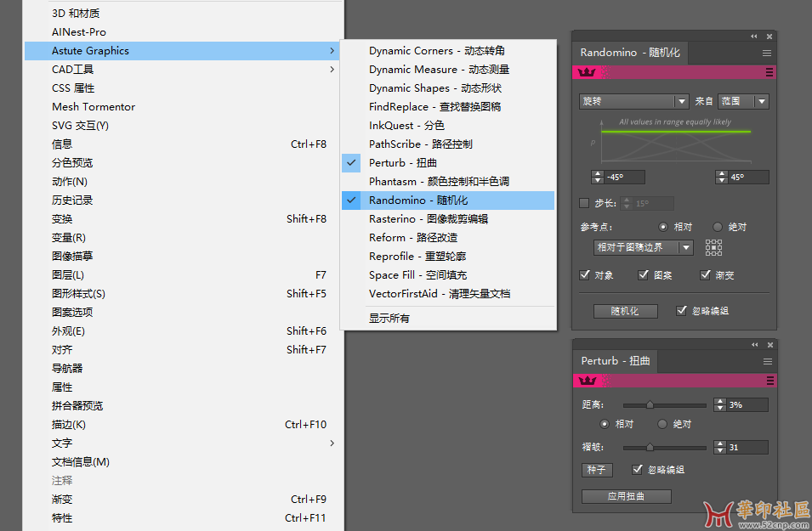Click the 距离 3% stepper arrows

[x=720, y=404]
